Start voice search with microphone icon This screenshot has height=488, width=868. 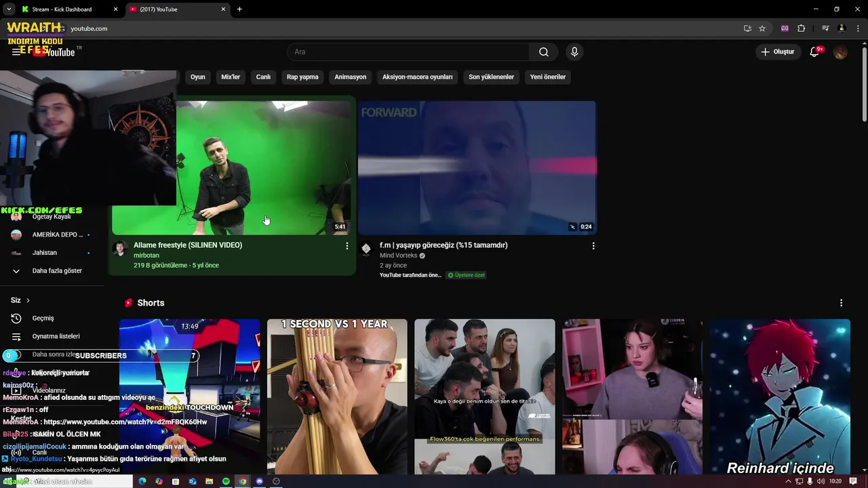[x=574, y=52]
